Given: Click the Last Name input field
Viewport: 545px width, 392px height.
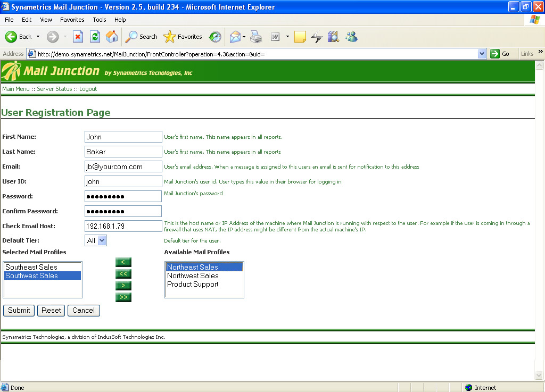Looking at the screenshot, I should click(x=123, y=152).
